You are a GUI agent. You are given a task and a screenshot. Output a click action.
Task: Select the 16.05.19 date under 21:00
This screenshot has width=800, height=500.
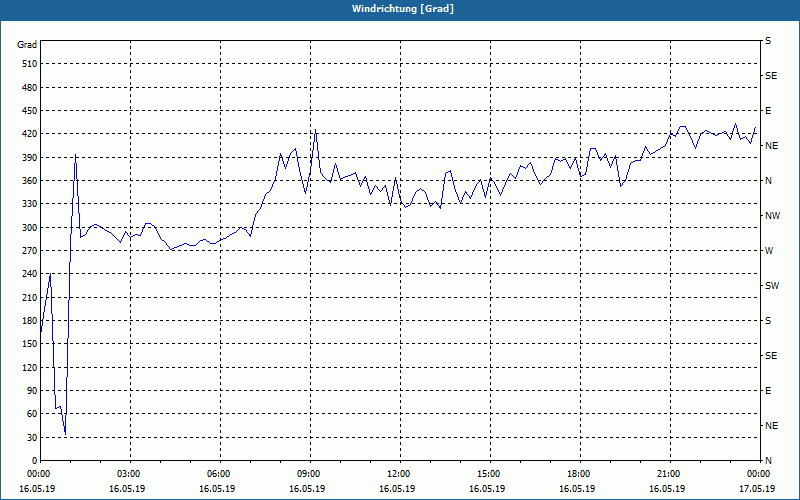click(667, 489)
